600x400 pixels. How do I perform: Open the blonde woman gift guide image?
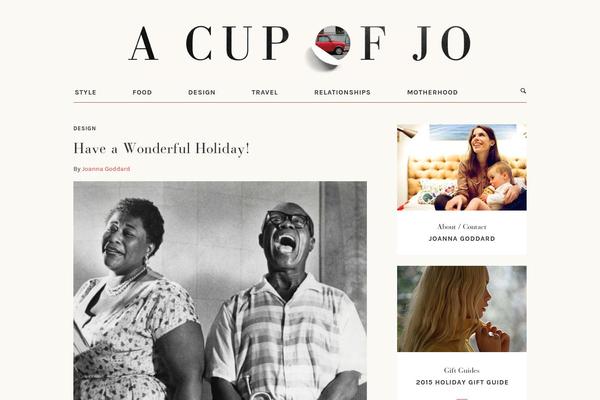(462, 309)
